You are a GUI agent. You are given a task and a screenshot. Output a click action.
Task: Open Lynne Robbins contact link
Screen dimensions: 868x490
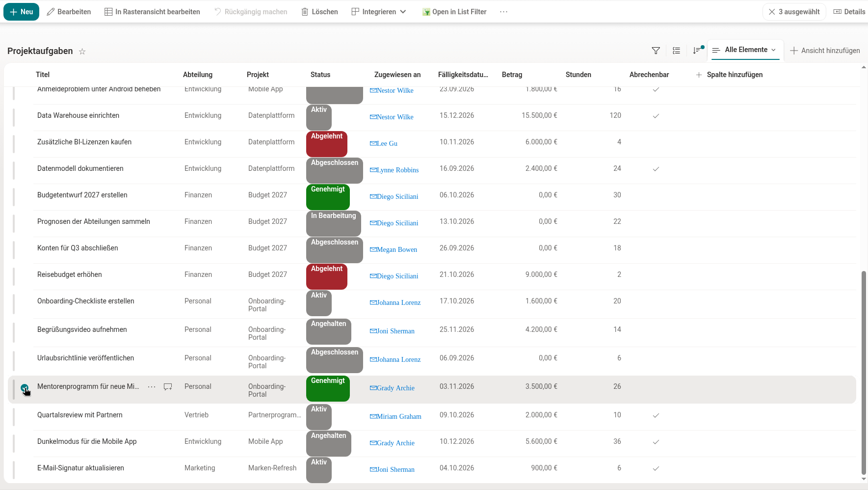[x=397, y=170]
